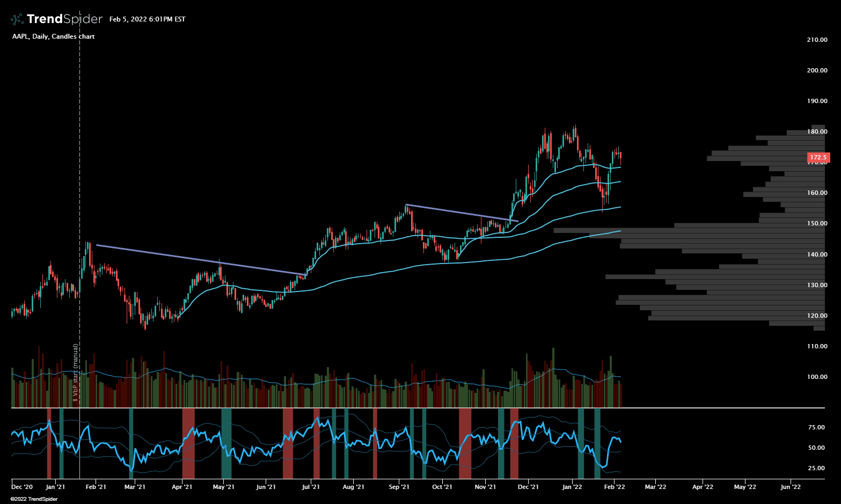Click the 210.00 price axis label
This screenshot has height=504, width=841.
coord(817,40)
